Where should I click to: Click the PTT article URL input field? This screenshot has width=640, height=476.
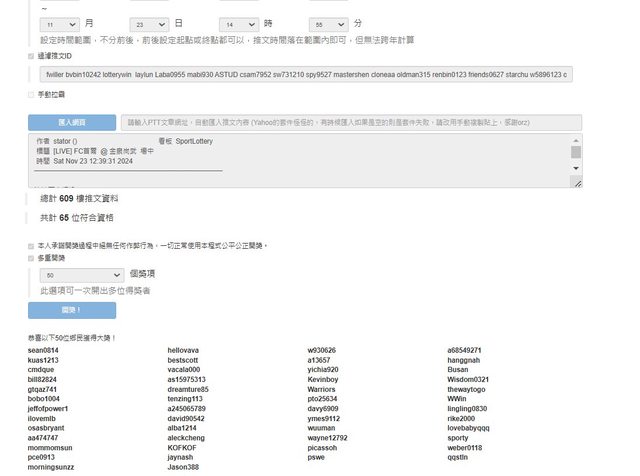(x=350, y=123)
